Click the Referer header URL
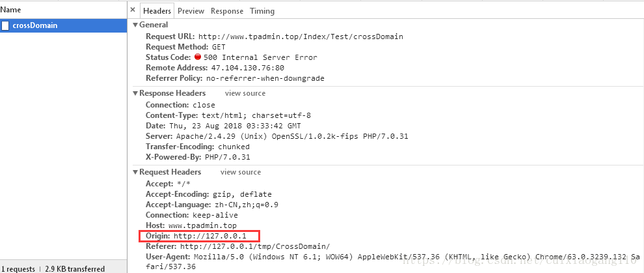Viewport: 644px width, 273px height. pos(255,246)
